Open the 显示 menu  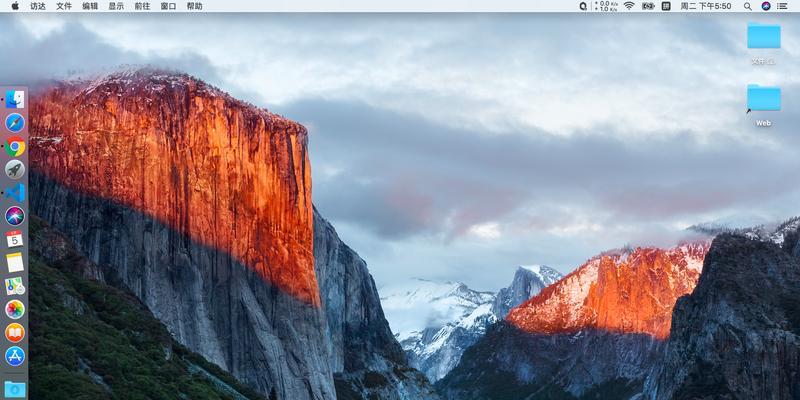click(116, 6)
